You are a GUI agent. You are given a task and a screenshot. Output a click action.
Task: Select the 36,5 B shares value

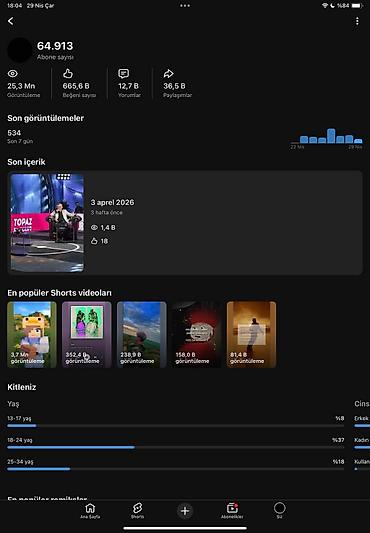tap(174, 86)
